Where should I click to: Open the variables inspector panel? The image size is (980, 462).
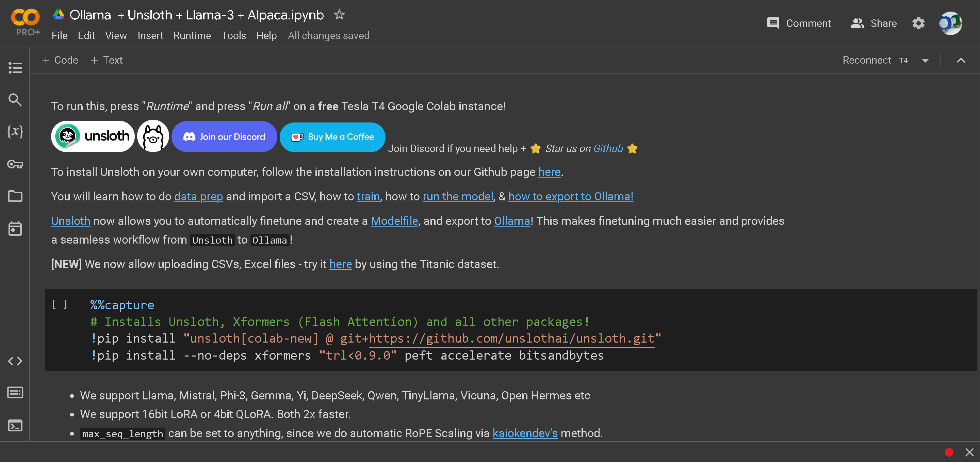[x=15, y=132]
